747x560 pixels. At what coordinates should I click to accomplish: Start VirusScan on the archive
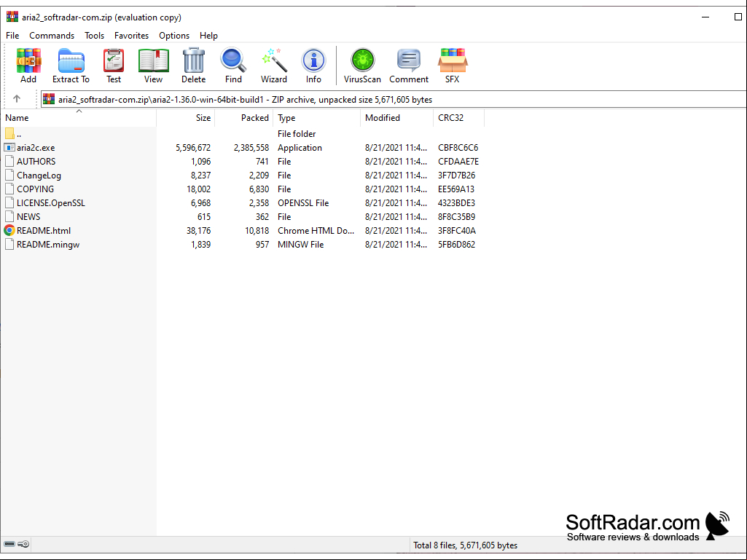coord(362,61)
